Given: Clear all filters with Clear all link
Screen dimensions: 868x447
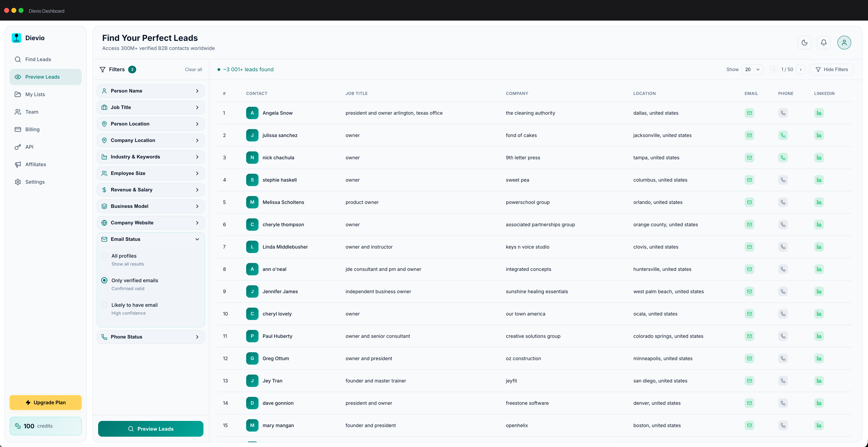Looking at the screenshot, I should [193, 70].
